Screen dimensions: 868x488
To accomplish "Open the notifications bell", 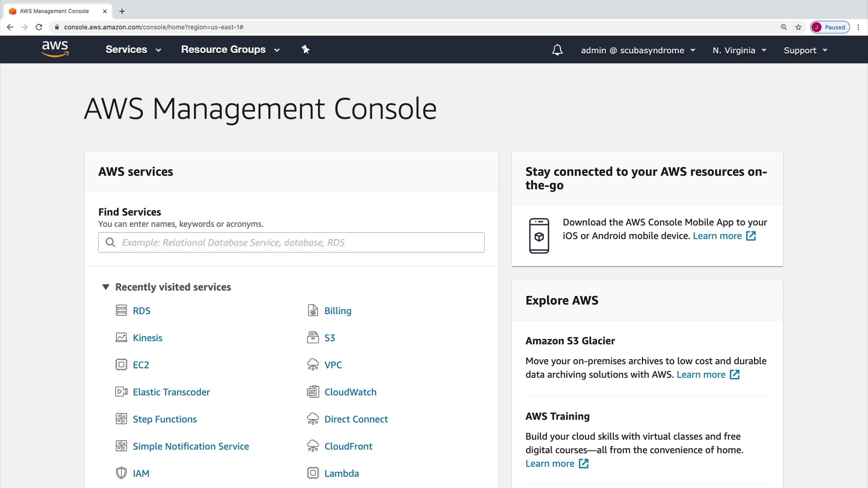I will coord(557,50).
